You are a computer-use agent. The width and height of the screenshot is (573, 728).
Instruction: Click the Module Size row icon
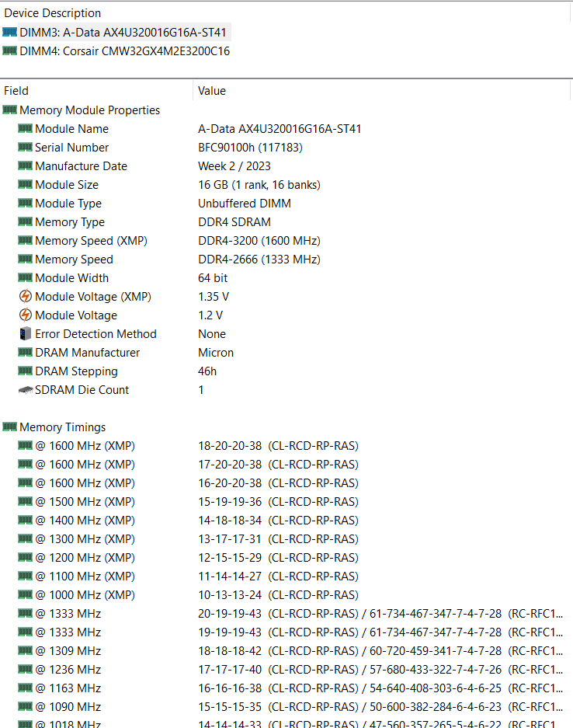[25, 184]
